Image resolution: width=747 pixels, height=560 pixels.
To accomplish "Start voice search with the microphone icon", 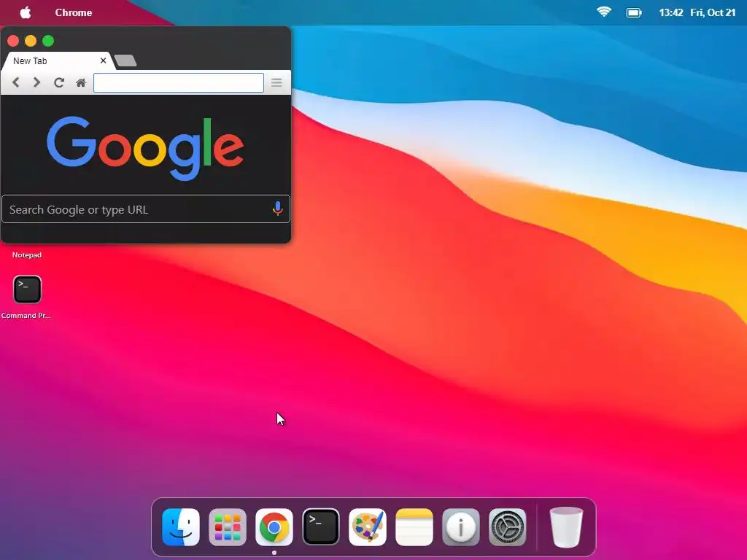I will coord(278,209).
